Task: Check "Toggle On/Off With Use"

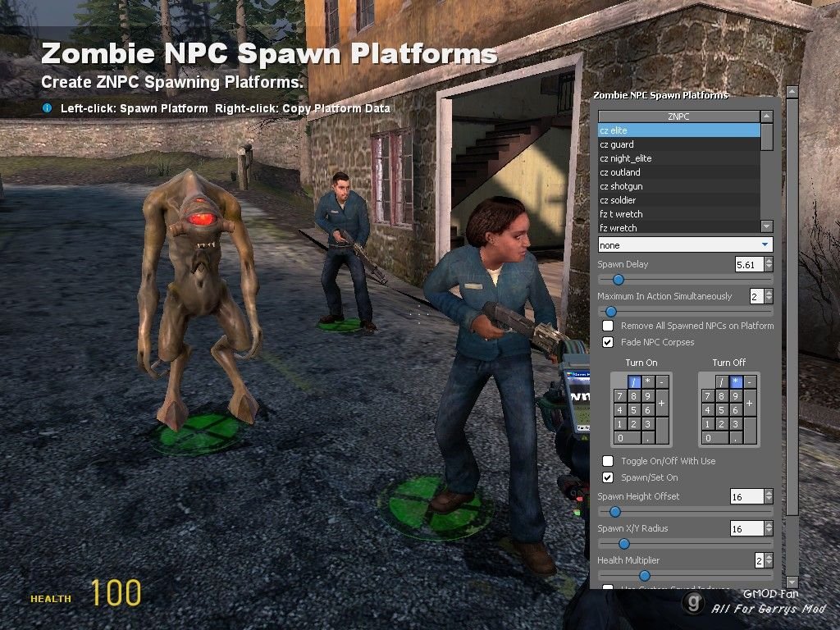Action: [x=608, y=460]
